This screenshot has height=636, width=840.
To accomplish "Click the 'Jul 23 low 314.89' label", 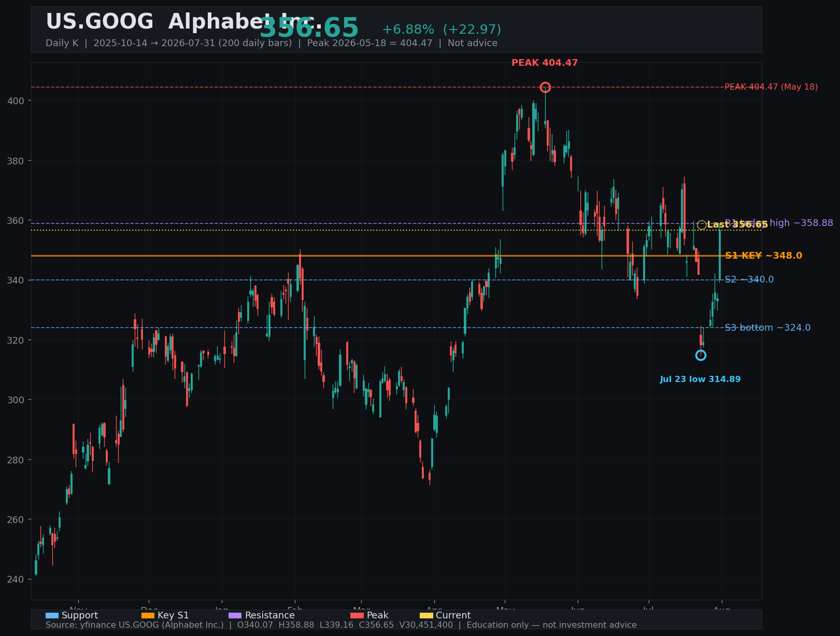I will pyautogui.click(x=700, y=379).
